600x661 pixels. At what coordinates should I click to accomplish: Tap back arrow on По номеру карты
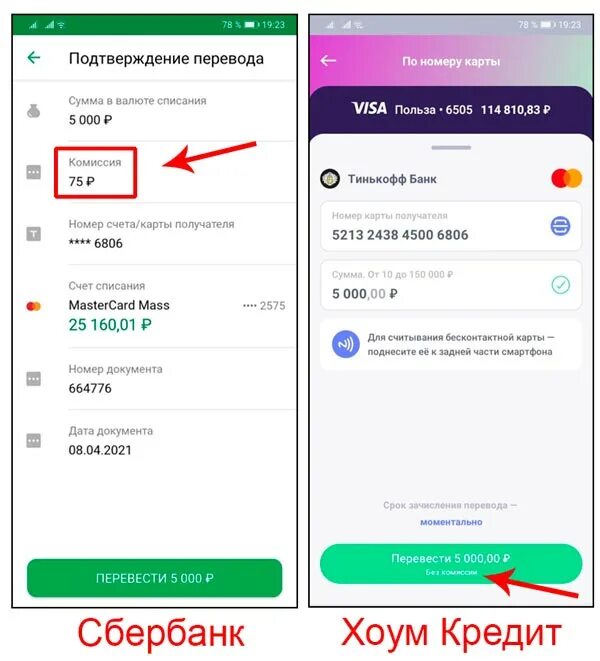(328, 61)
